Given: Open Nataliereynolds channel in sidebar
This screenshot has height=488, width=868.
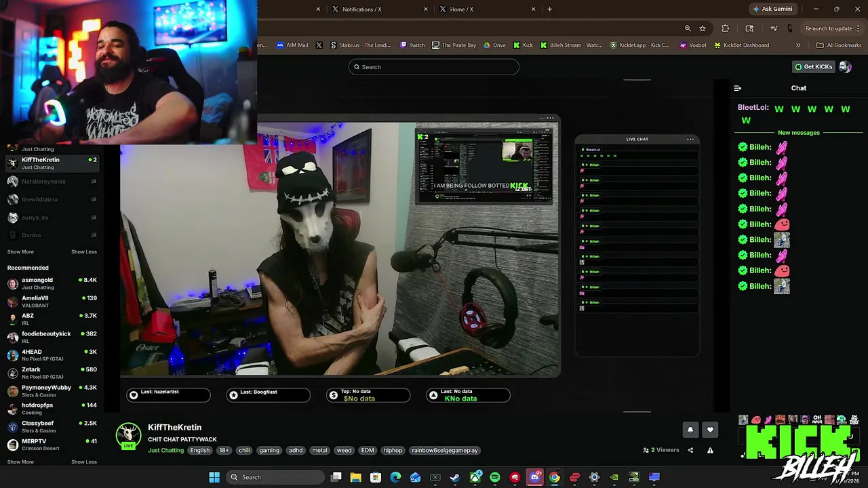Looking at the screenshot, I should (x=52, y=182).
